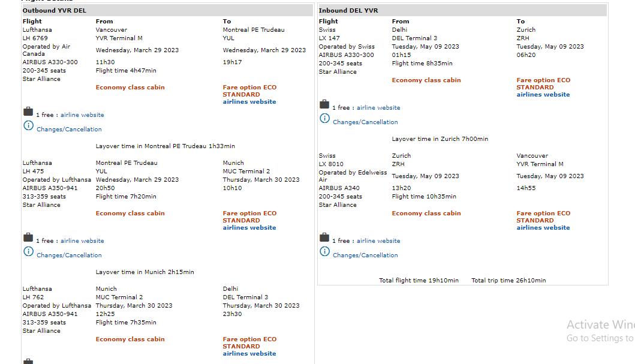Click the info circle icon under flight LH 475

coord(28,251)
